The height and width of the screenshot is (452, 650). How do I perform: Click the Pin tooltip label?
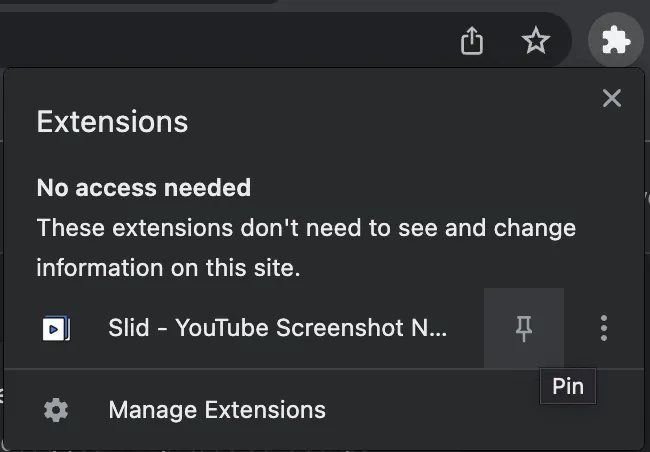pos(567,386)
